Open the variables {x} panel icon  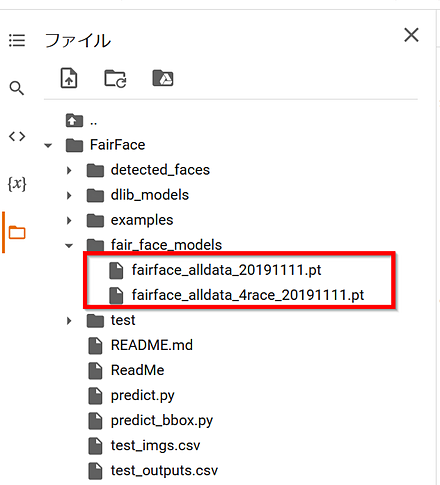[17, 184]
